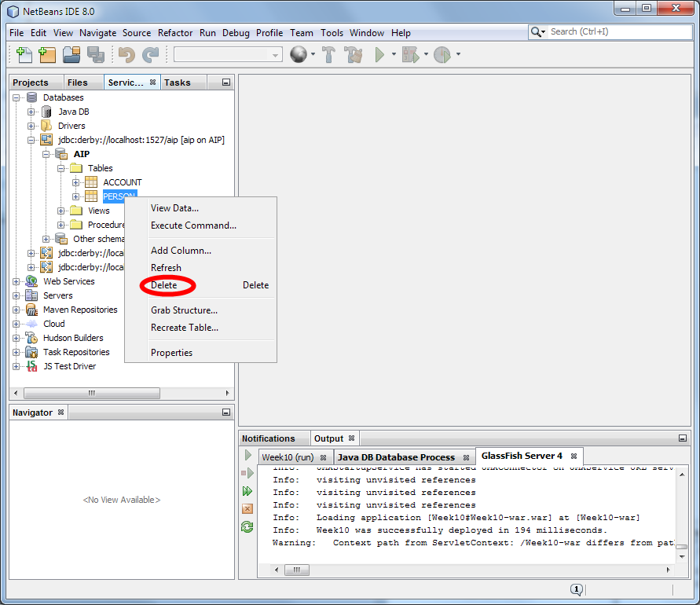
Task: Click the ACCOUNT table icon
Action: 91,182
